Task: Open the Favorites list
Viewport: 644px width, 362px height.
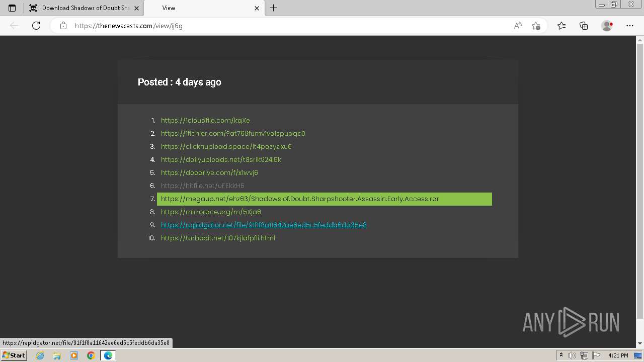Action: (x=561, y=26)
